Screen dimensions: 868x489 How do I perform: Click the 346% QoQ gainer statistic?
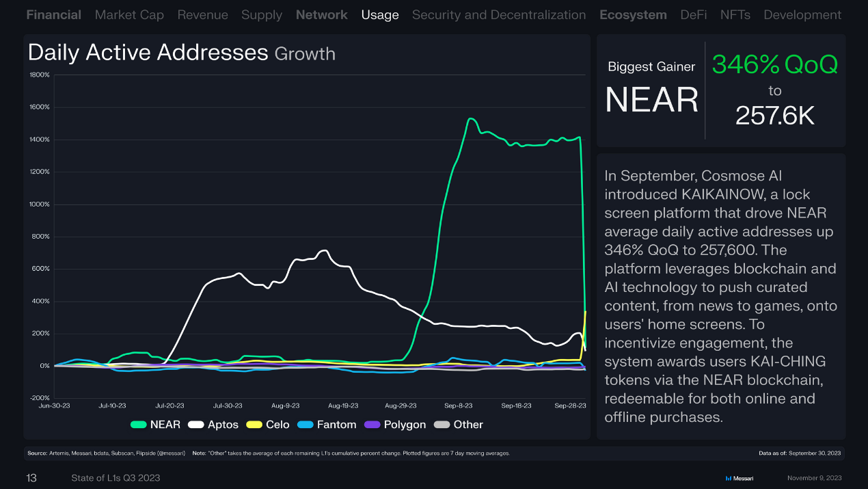click(x=774, y=65)
